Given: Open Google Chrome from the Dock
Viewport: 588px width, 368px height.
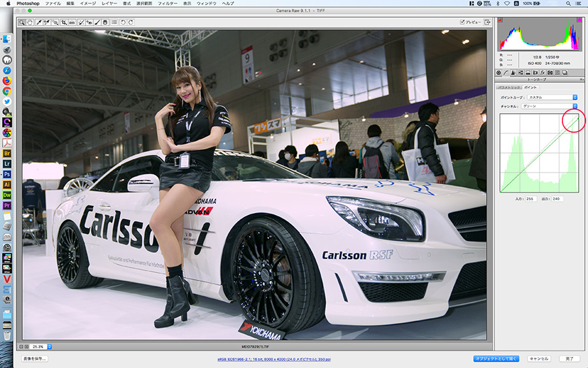Looking at the screenshot, I should click(7, 91).
